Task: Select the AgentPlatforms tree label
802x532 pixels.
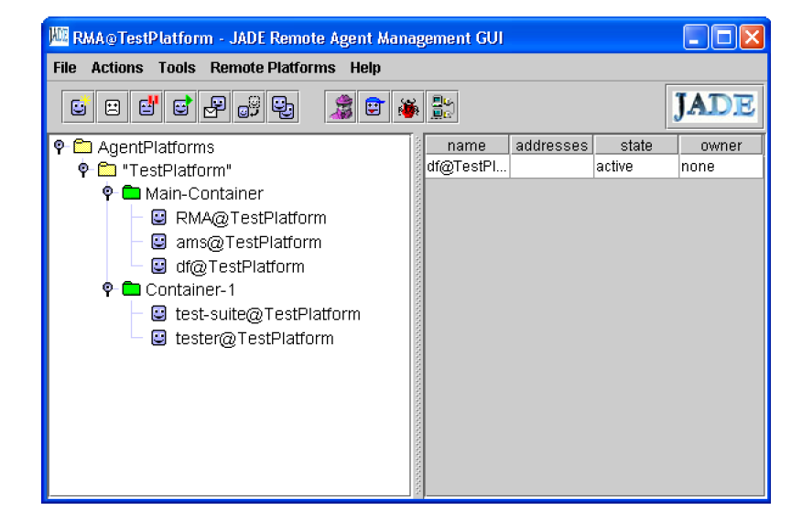Action: 156,147
